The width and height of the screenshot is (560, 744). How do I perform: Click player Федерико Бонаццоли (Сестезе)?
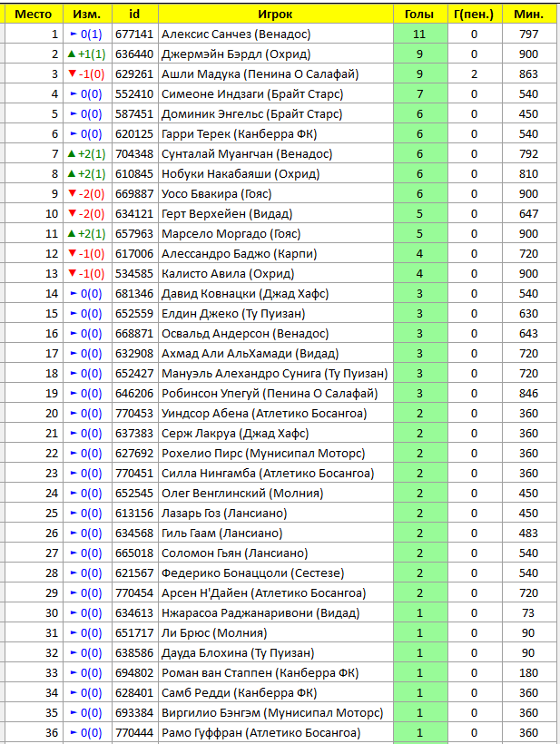click(x=253, y=573)
